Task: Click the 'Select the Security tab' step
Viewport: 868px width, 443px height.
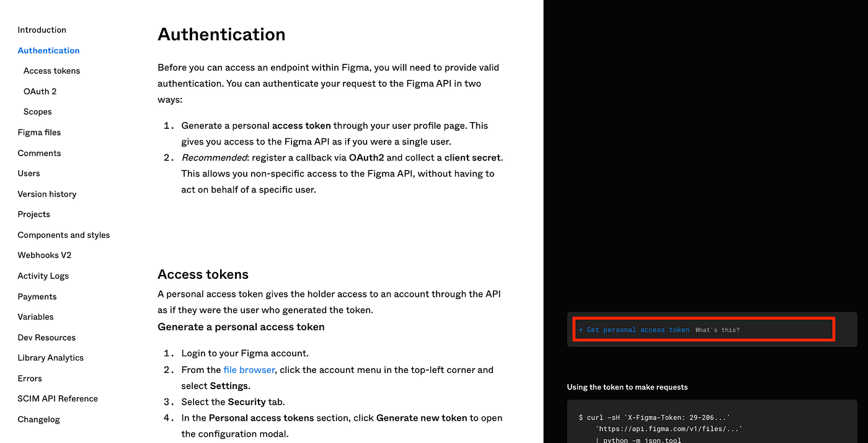Action: point(233,401)
